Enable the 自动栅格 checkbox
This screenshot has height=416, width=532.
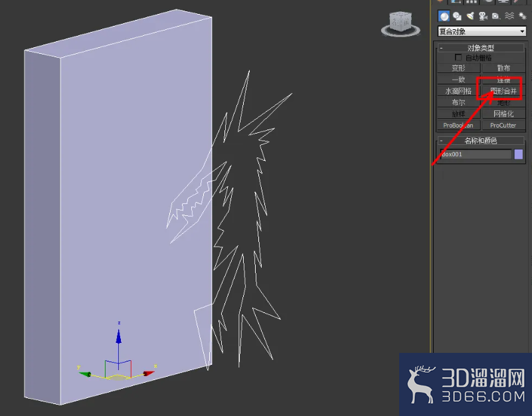[458, 57]
